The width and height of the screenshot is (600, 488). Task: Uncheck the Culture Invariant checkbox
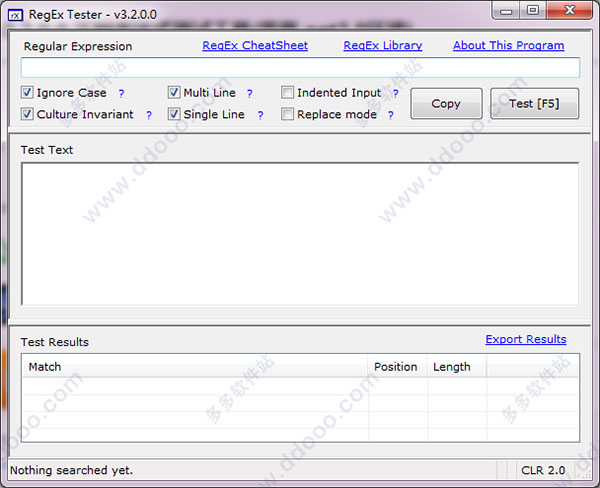(x=27, y=114)
